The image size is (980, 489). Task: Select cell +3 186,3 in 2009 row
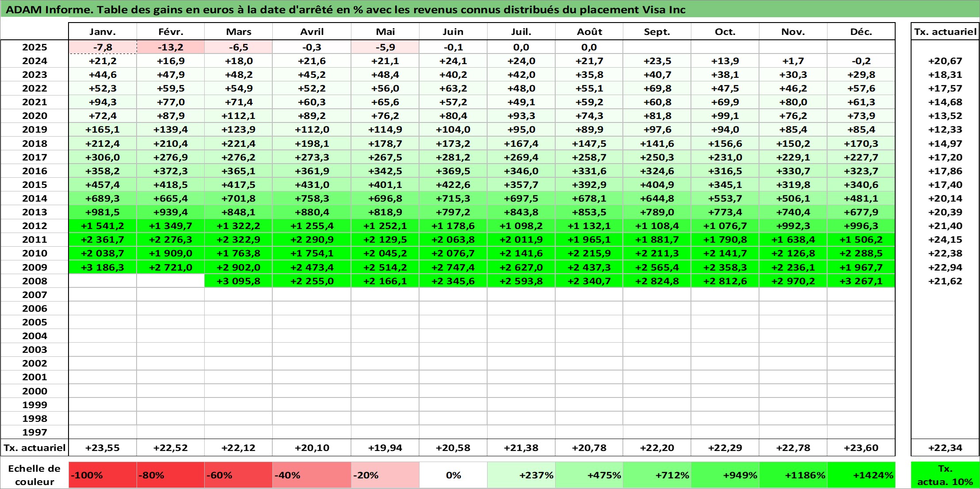(103, 267)
